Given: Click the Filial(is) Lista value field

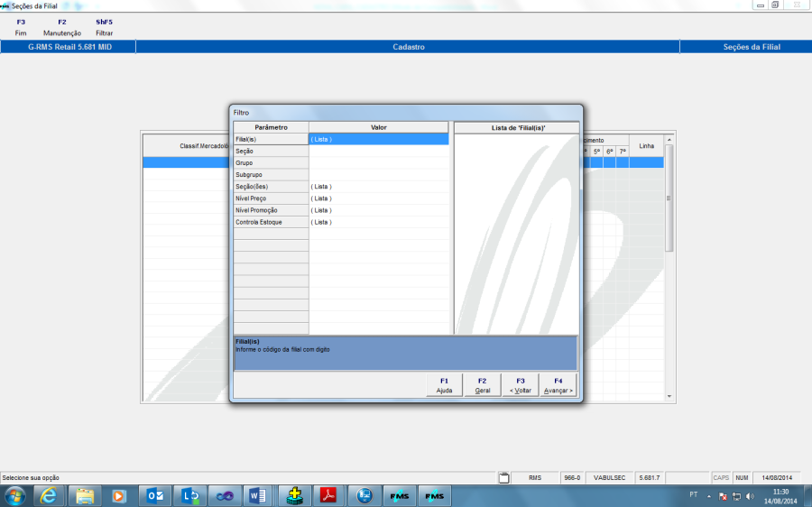Looking at the screenshot, I should (x=379, y=139).
